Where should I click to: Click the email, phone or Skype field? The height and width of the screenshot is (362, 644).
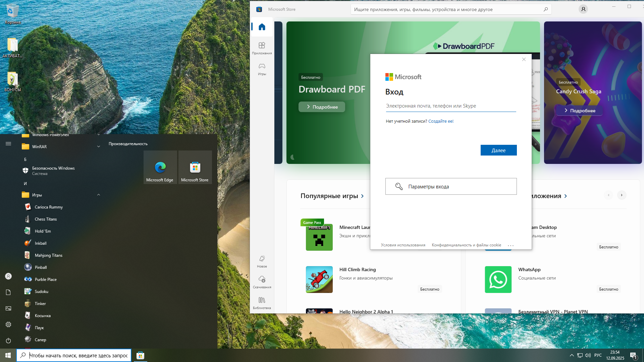point(451,106)
